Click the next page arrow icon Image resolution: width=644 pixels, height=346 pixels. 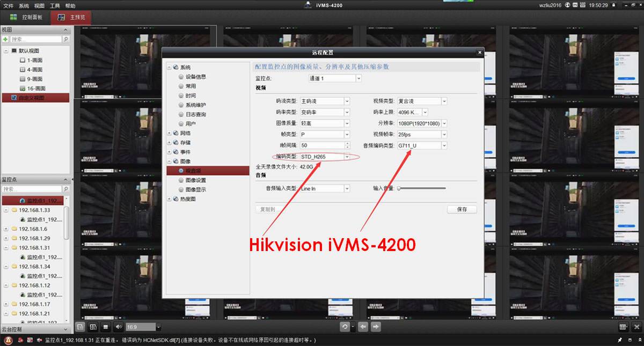(x=377, y=327)
